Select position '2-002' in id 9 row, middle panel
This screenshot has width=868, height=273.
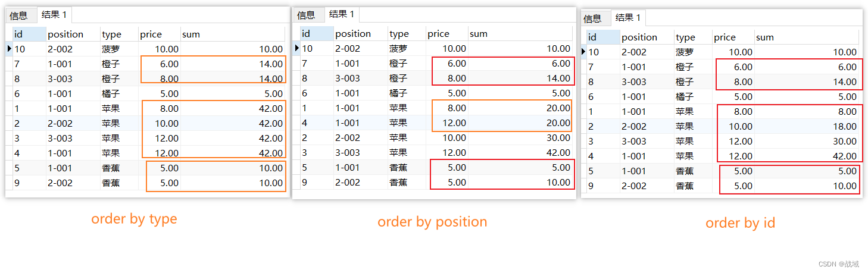point(360,183)
